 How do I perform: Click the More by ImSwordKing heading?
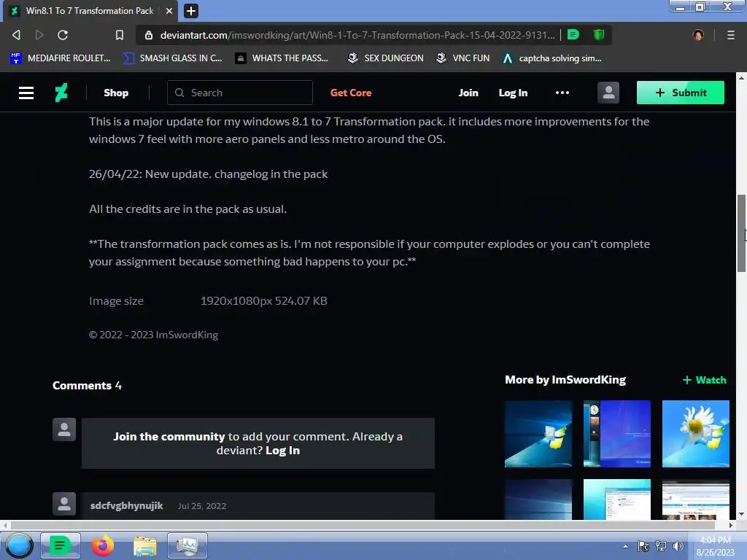[x=565, y=379]
